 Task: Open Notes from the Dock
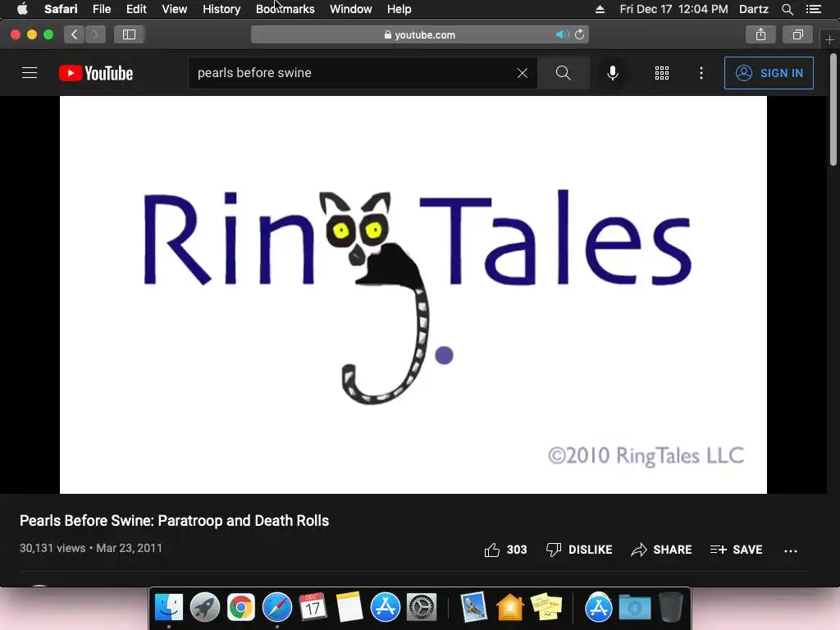(349, 608)
